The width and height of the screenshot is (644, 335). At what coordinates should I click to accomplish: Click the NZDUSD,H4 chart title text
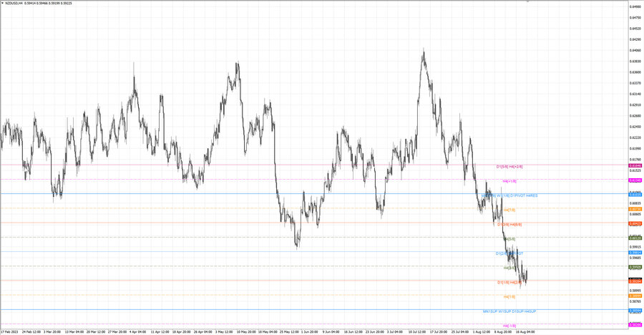point(13,4)
